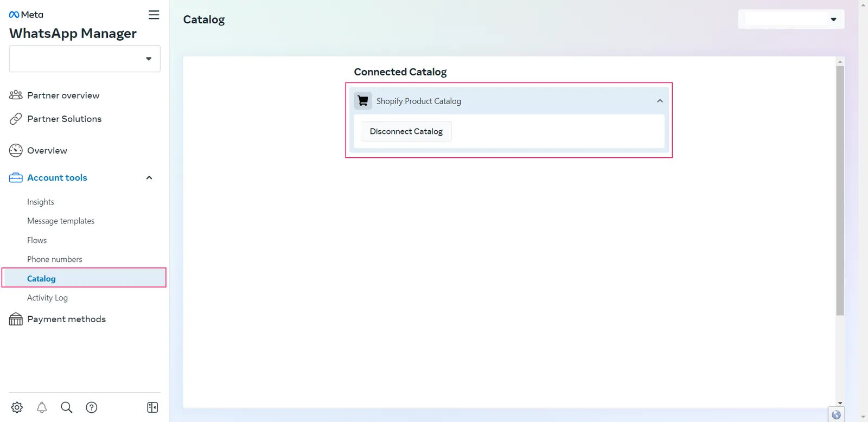Click Disconnect Catalog button

click(406, 131)
